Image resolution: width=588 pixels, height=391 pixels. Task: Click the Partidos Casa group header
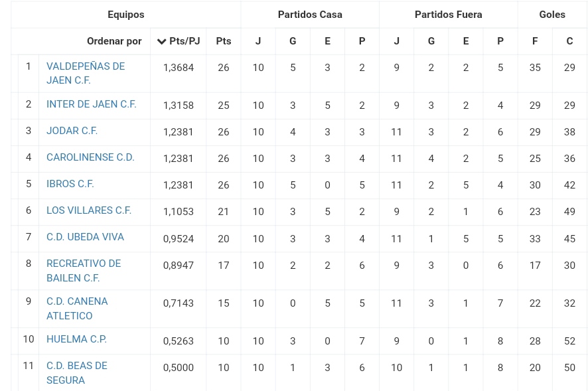310,15
